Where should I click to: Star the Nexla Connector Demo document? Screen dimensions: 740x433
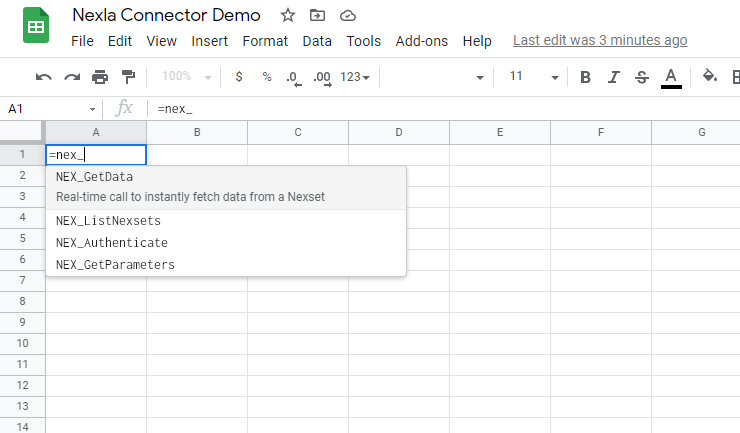pyautogui.click(x=288, y=16)
